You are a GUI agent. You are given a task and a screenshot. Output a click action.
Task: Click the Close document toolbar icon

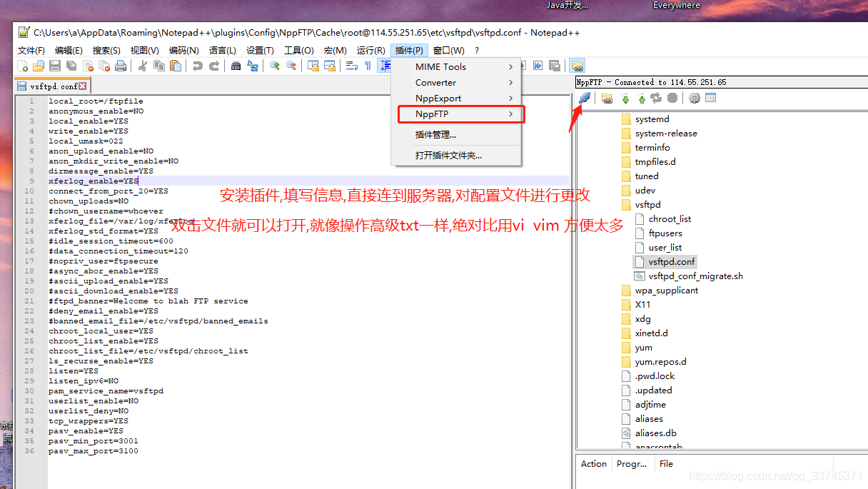pyautogui.click(x=88, y=66)
